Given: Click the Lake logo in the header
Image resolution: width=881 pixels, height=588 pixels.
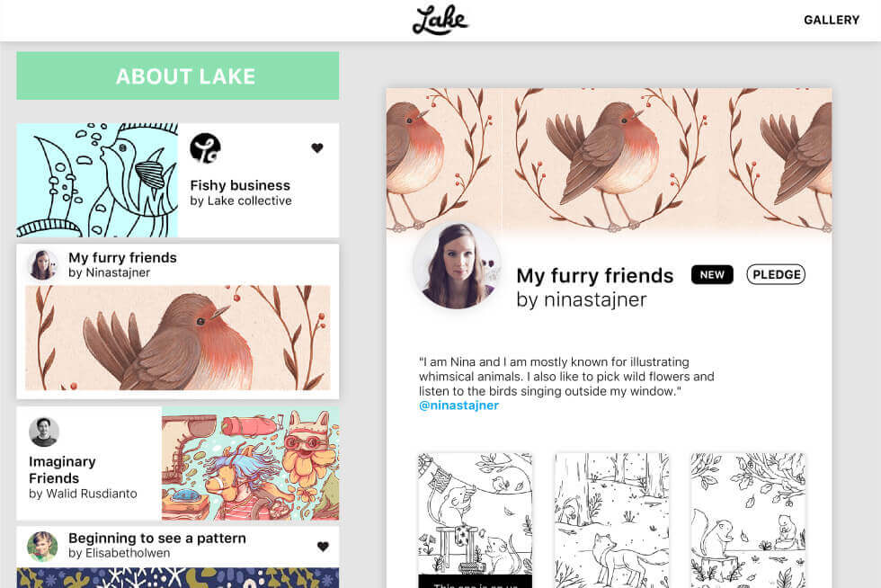Looking at the screenshot, I should coord(440,21).
